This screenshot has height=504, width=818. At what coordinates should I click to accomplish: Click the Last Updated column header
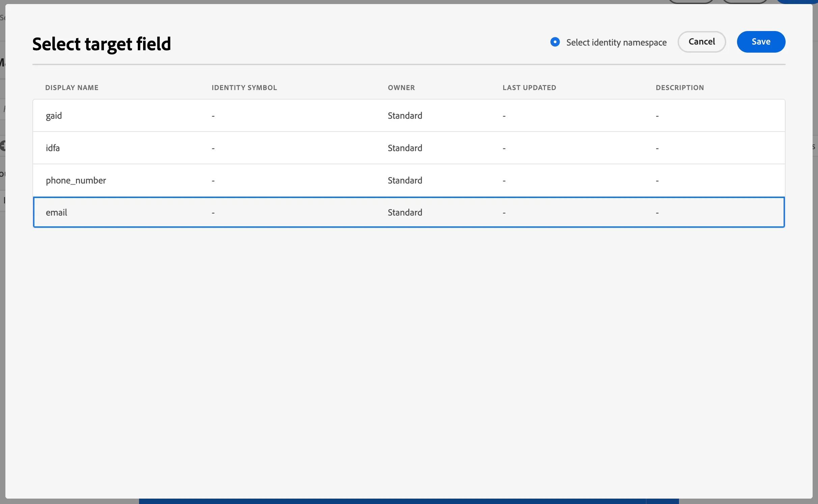529,88
